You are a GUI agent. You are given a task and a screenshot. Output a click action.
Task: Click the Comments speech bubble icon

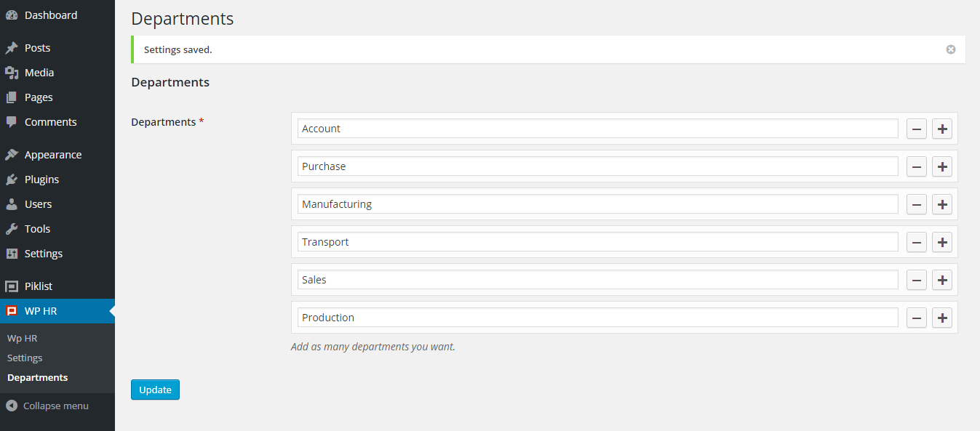pyautogui.click(x=12, y=122)
